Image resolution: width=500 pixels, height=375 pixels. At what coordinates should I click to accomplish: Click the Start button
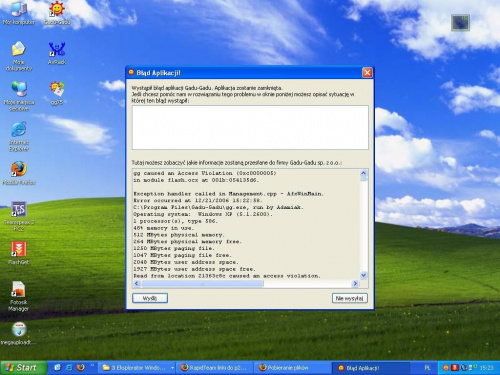23,368
